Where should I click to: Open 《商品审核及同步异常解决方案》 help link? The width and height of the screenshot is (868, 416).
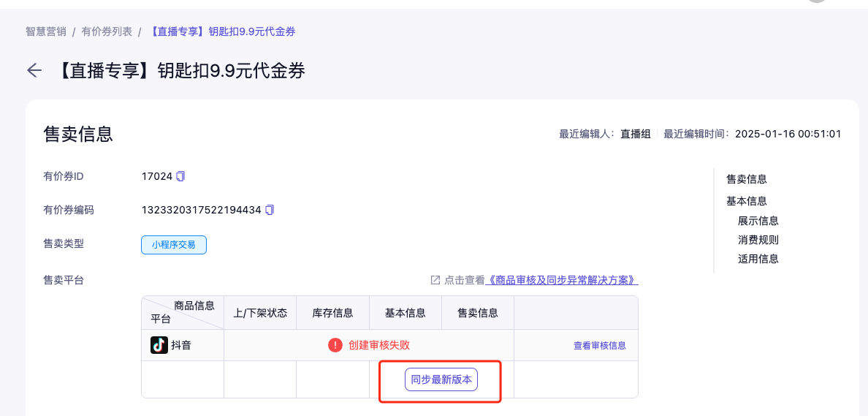562,280
